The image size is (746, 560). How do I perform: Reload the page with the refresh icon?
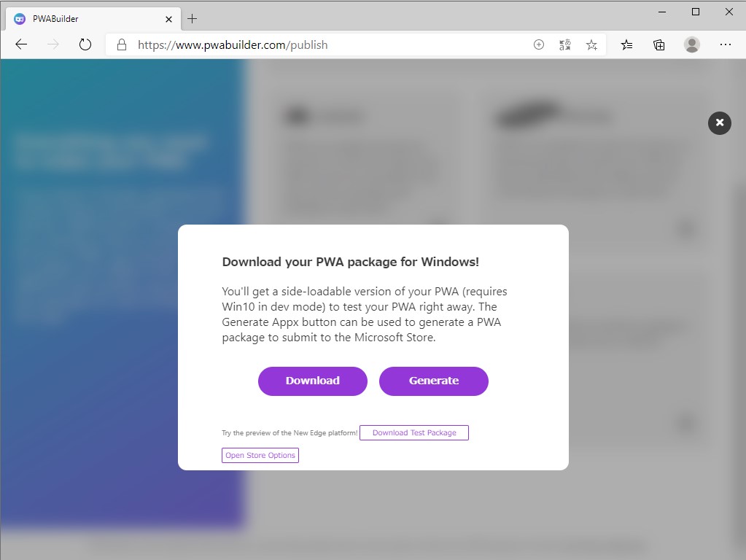[85, 44]
